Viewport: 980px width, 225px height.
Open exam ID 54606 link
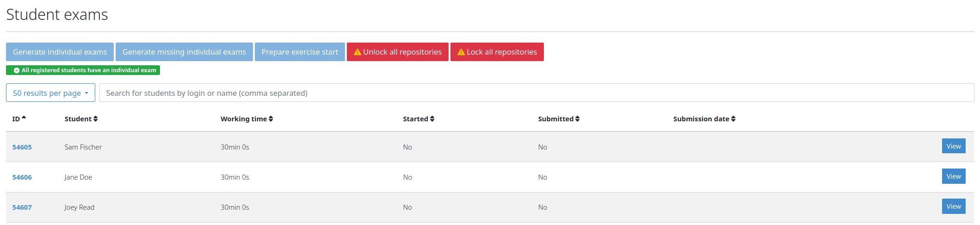pos(22,177)
